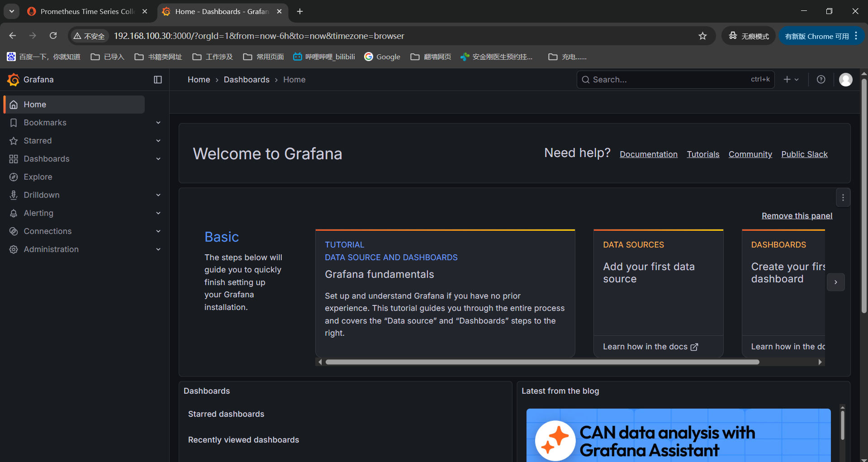Expand the Bookmarks section chevron
Screen dimensions: 868x462
(158, 123)
